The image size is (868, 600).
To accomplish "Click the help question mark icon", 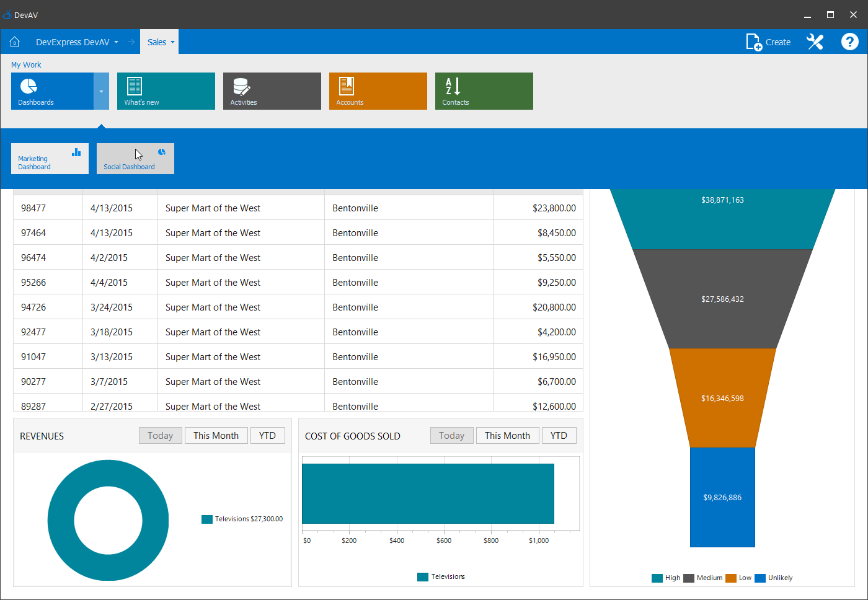I will tap(849, 42).
